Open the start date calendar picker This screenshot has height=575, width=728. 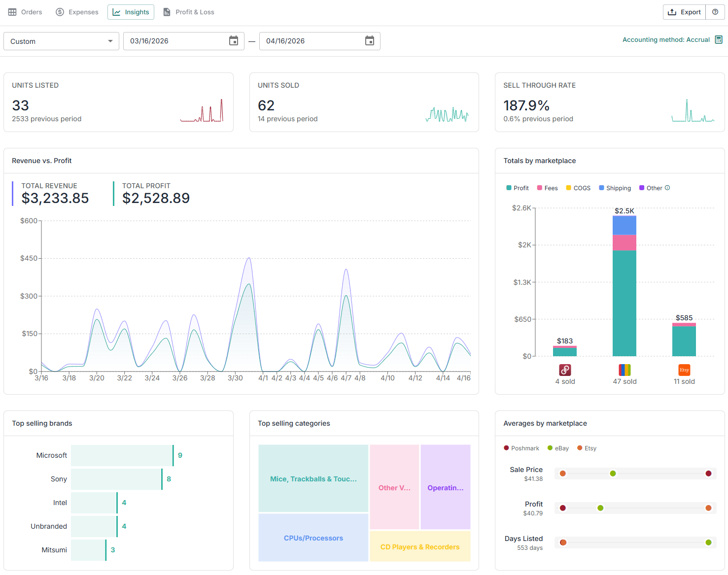[x=234, y=41]
